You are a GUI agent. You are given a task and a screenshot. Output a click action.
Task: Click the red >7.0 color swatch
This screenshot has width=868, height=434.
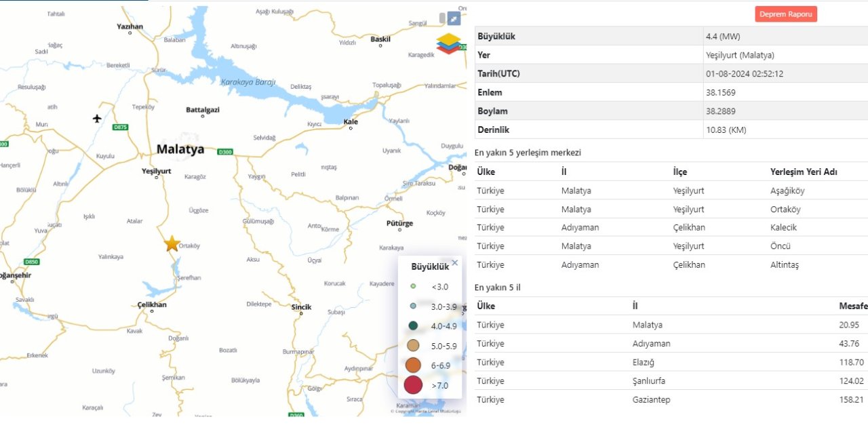coord(413,384)
